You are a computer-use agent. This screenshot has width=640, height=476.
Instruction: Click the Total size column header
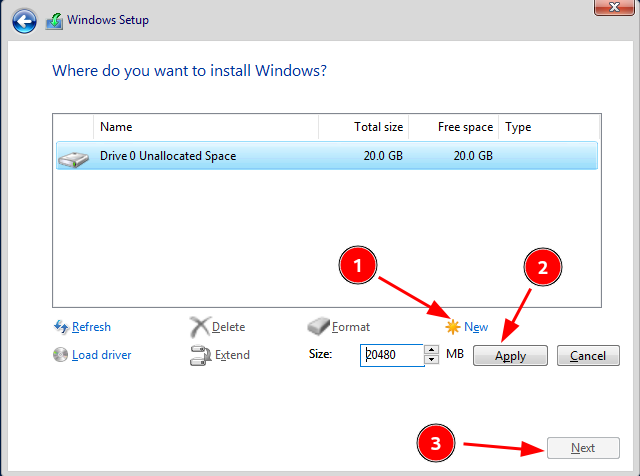tap(363, 127)
